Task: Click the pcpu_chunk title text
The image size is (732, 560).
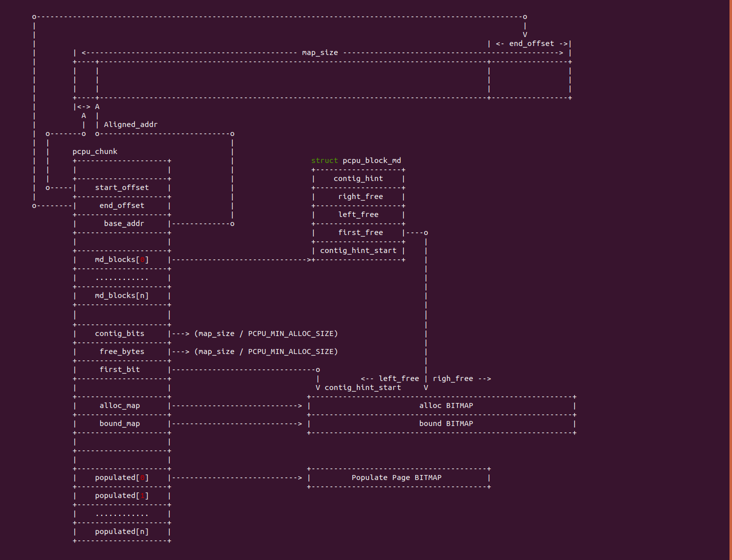Action: [x=95, y=151]
